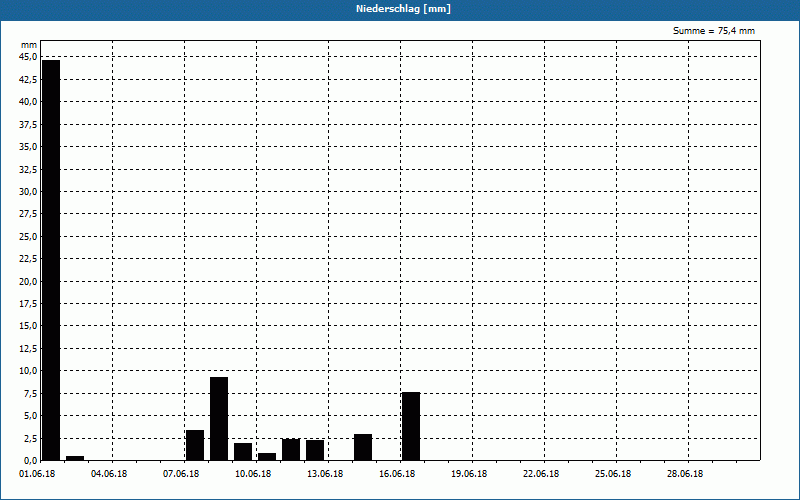The width and height of the screenshot is (800, 500).
Task: Click the '10,0' y-axis label
Action: point(28,370)
